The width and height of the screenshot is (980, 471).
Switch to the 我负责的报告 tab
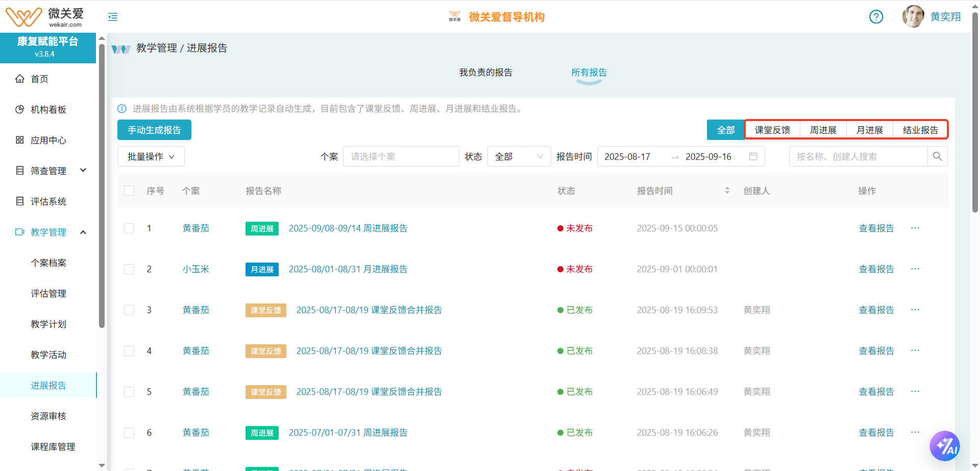485,73
